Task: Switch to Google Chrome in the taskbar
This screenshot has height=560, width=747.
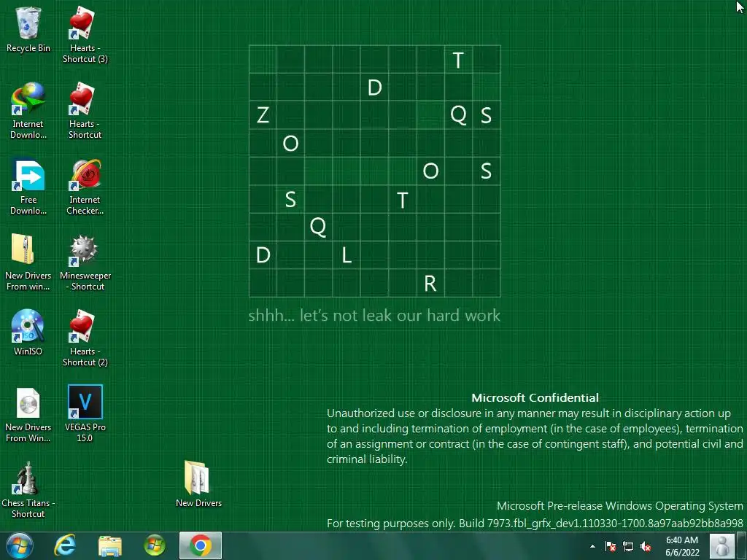Action: pyautogui.click(x=201, y=545)
